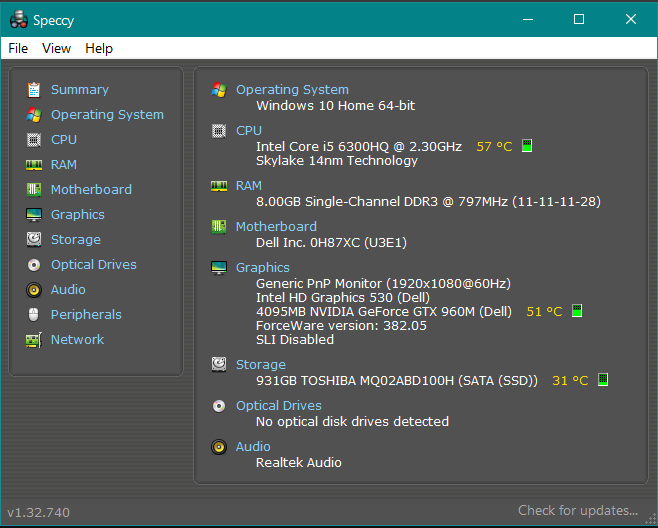Open the View menu
Screen dimensions: 658x528
[x=56, y=48]
